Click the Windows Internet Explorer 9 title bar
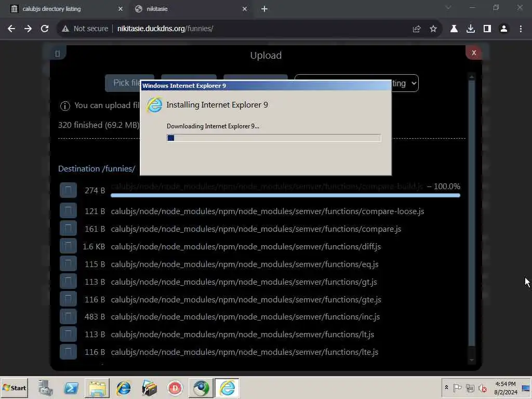 point(265,86)
